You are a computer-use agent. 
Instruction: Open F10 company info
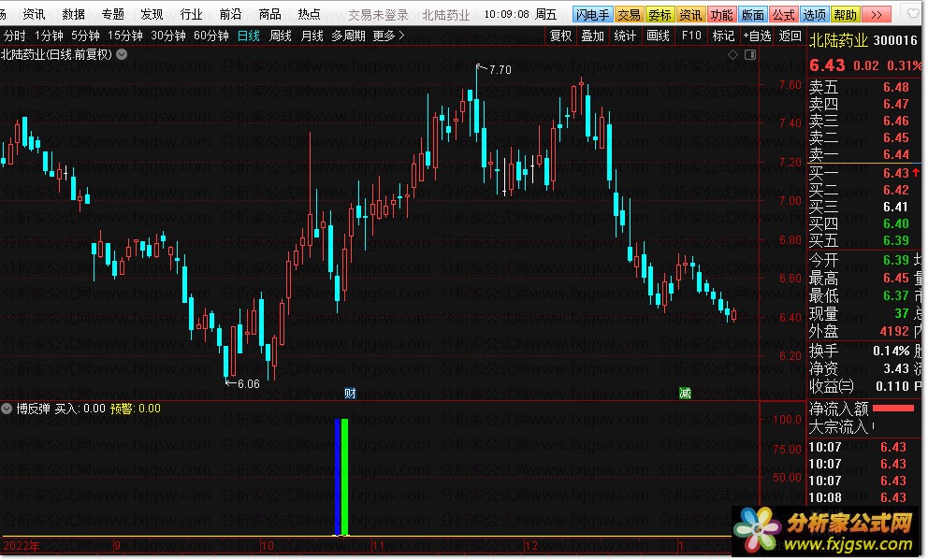(x=691, y=36)
